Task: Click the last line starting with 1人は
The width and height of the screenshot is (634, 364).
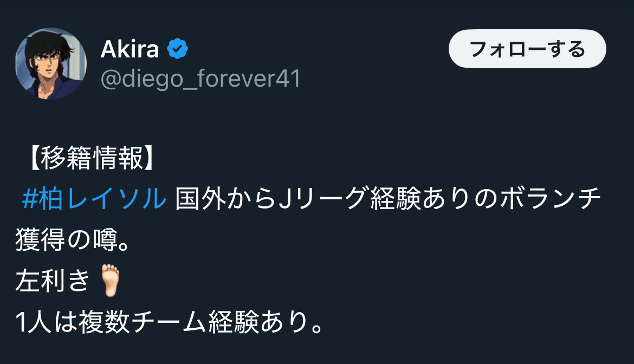Action: (170, 322)
